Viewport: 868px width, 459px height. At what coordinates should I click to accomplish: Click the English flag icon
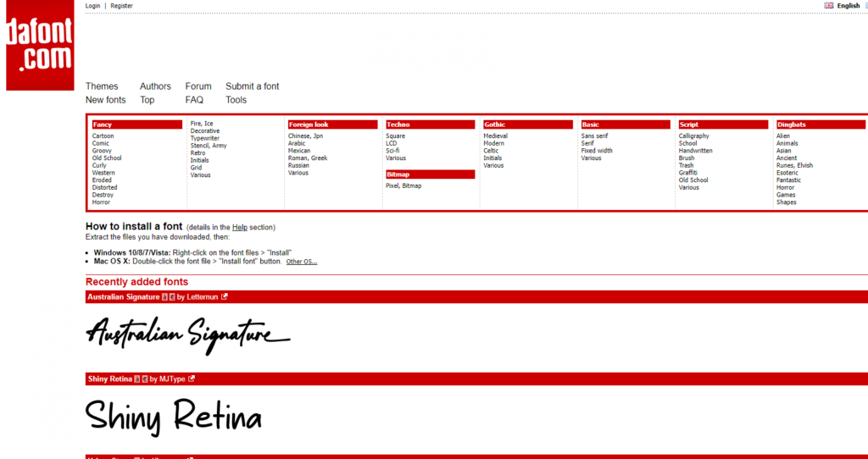click(x=829, y=6)
